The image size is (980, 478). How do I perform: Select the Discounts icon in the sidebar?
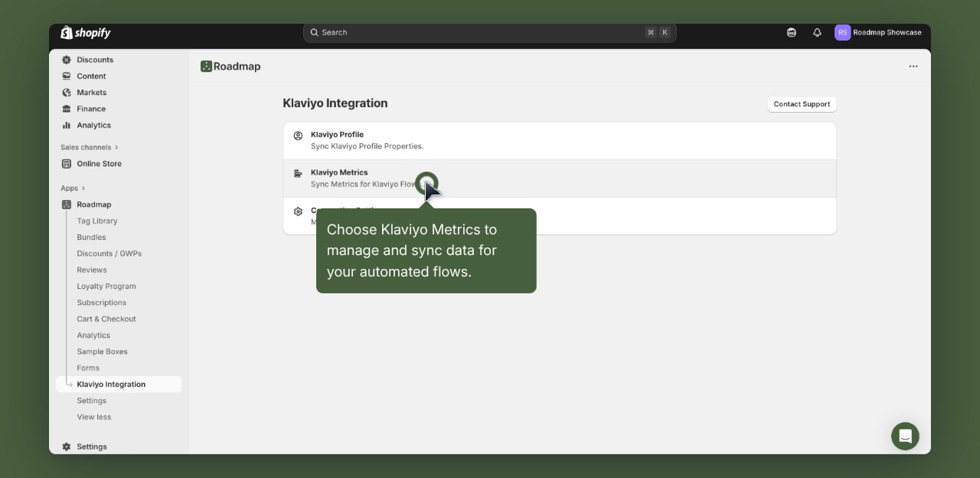point(67,60)
